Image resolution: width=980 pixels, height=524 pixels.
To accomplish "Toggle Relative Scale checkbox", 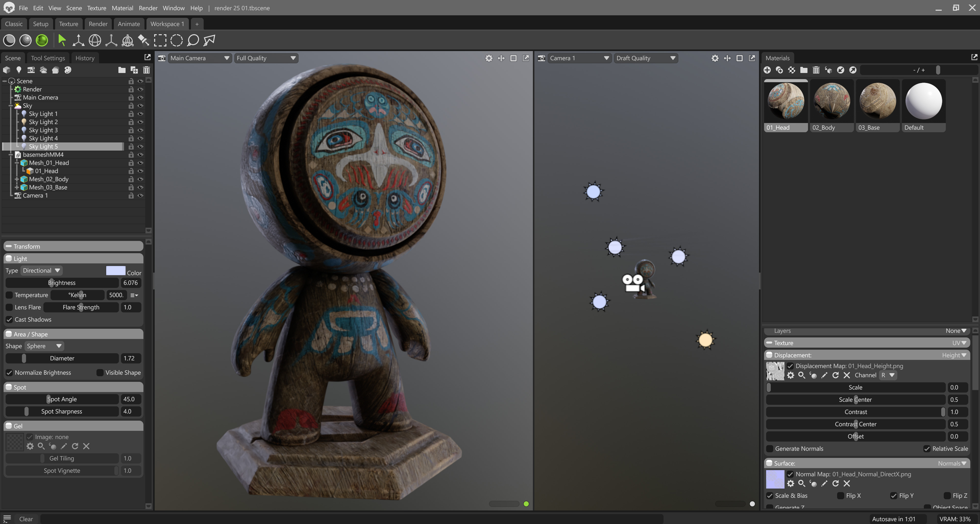I will pos(927,449).
